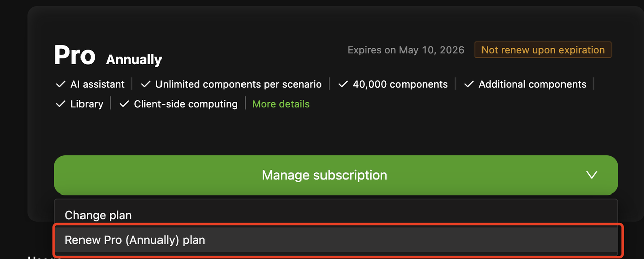Choose Change plan from the dropdown

point(98,215)
